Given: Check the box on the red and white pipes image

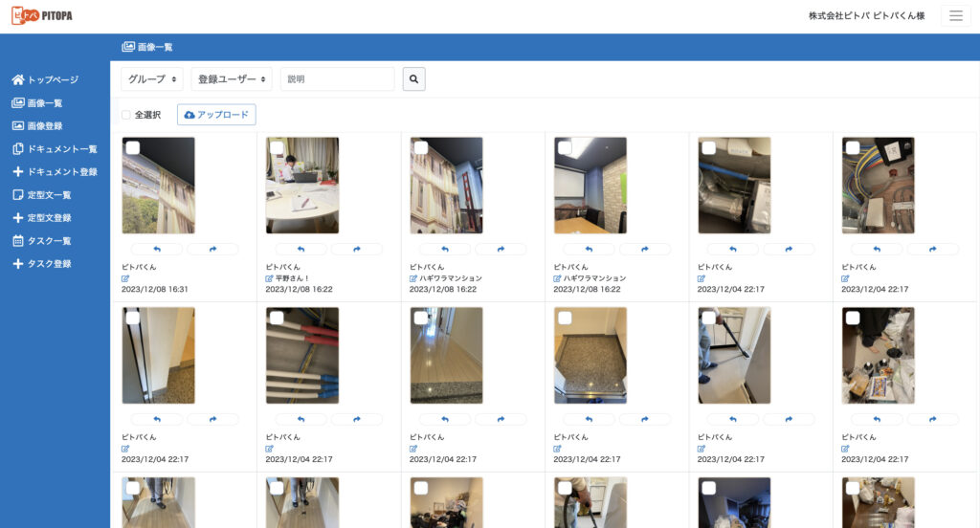Looking at the screenshot, I should coord(277,318).
